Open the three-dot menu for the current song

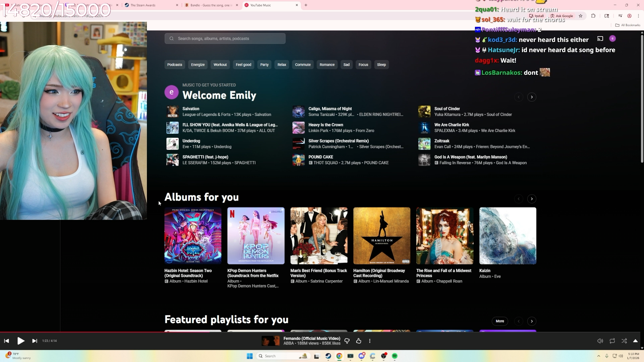point(370,341)
